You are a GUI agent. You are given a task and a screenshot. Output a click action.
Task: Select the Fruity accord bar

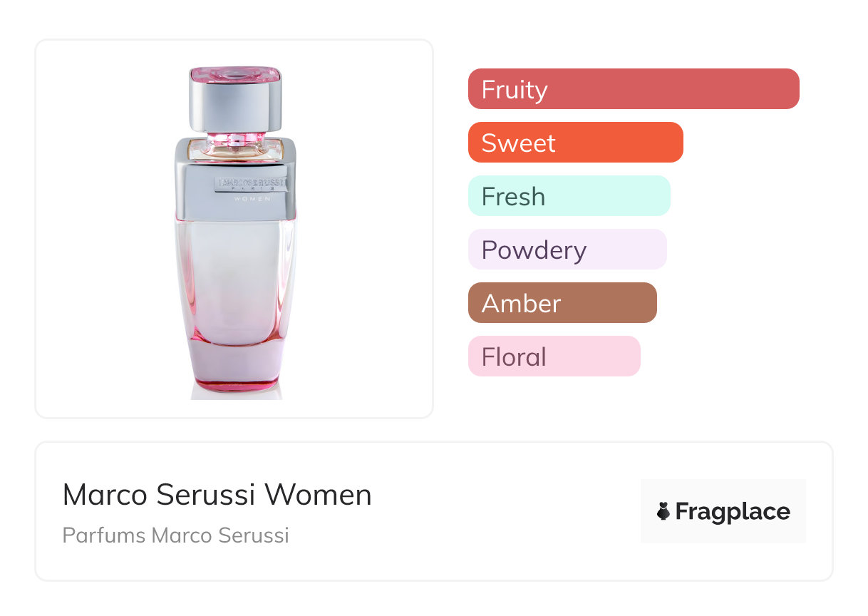634,89
